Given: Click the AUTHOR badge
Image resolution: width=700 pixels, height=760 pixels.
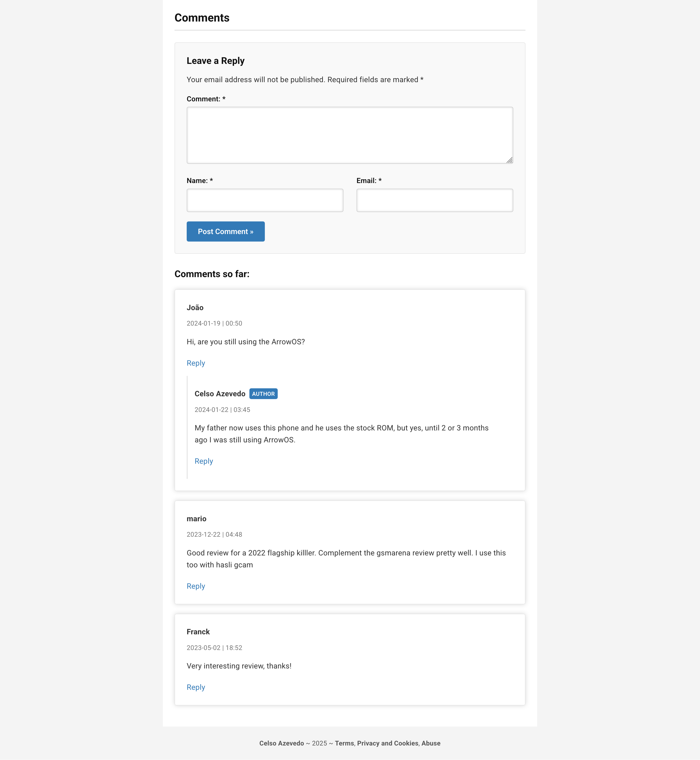Looking at the screenshot, I should click(x=263, y=394).
